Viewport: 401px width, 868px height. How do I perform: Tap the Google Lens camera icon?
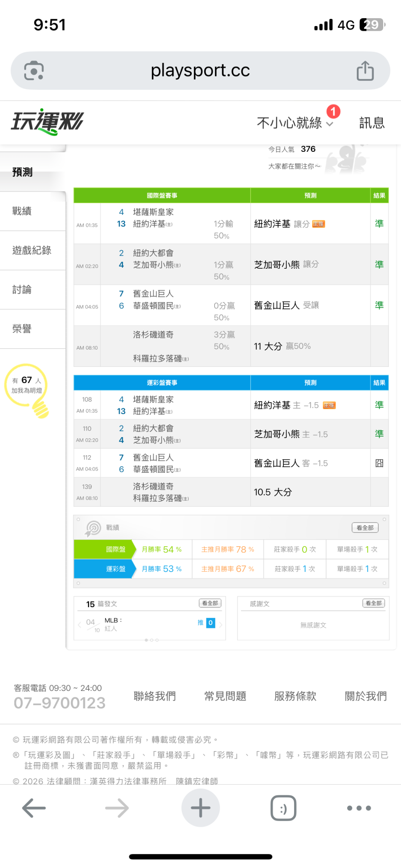click(x=34, y=71)
